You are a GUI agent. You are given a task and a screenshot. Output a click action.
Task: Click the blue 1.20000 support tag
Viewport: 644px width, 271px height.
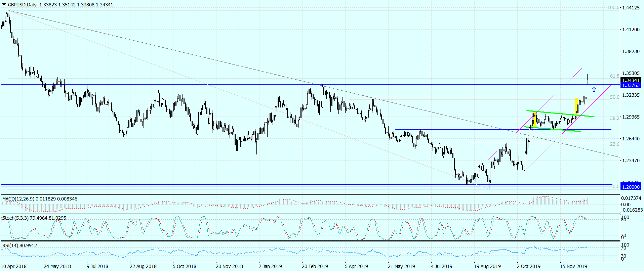[631, 187]
